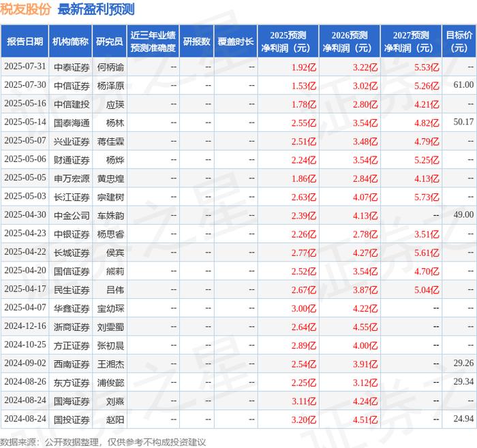Select analyst name 张初晨
477x448 pixels.
click(x=110, y=346)
